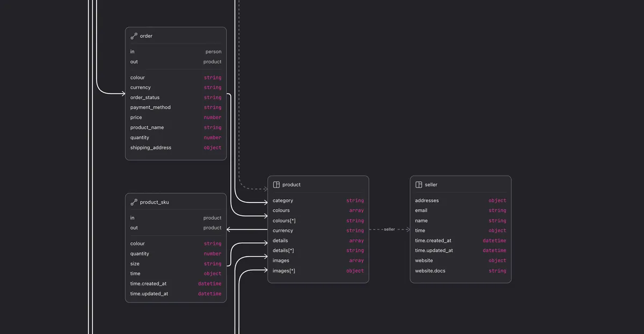Select the order node title

click(x=146, y=36)
